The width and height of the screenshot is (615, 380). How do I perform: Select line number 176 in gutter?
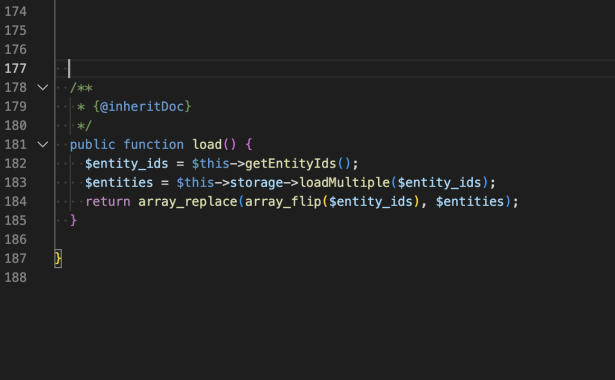pos(16,49)
